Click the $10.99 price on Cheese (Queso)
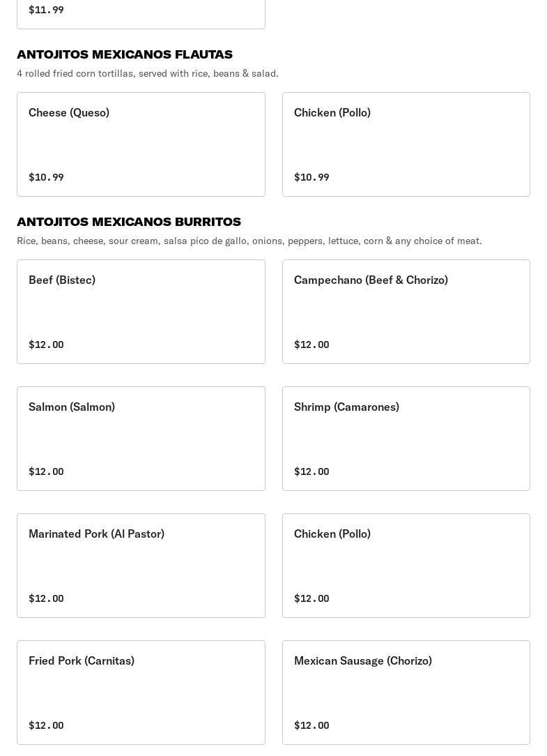This screenshot has height=756, width=547. click(46, 177)
